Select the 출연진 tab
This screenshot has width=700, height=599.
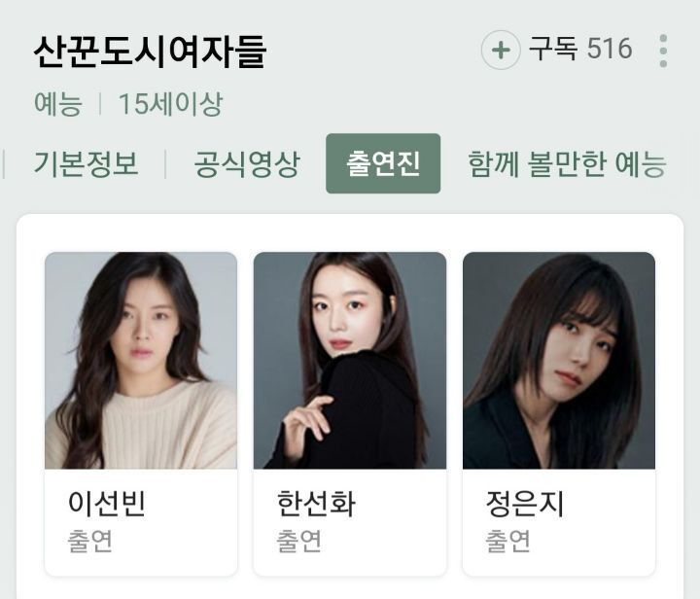pyautogui.click(x=383, y=163)
